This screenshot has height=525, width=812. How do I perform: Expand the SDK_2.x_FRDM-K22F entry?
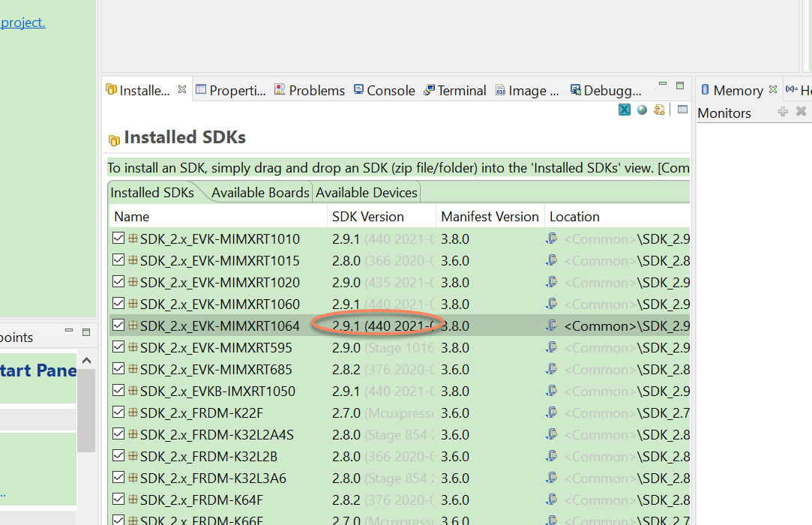(x=131, y=412)
